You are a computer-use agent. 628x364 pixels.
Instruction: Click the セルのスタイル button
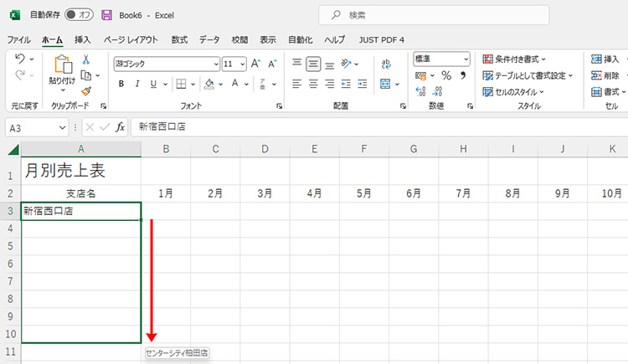(514, 91)
